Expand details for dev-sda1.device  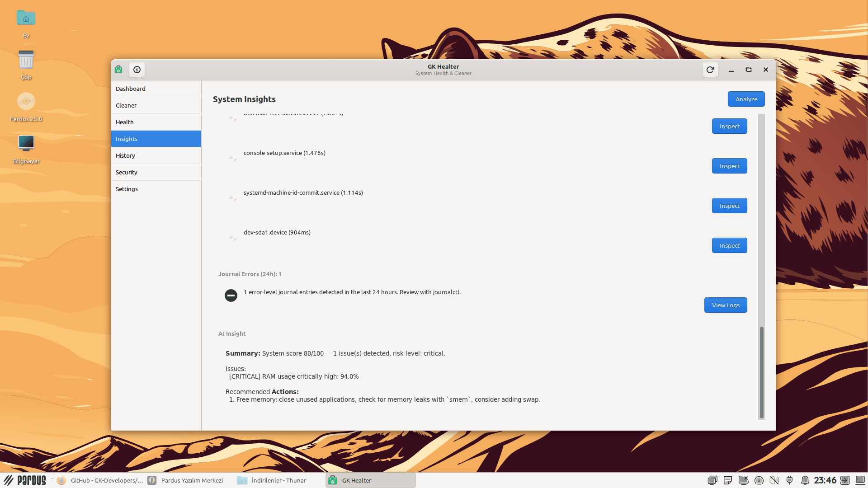[232, 238]
